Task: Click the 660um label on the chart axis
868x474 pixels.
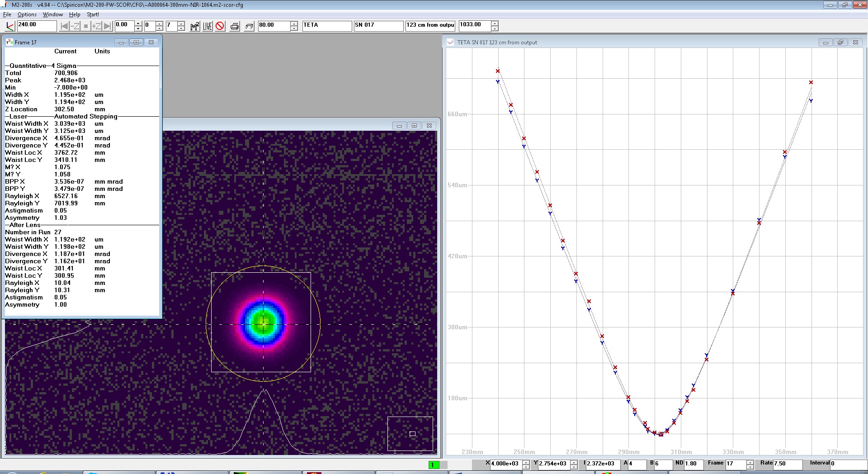Action: 458,114
